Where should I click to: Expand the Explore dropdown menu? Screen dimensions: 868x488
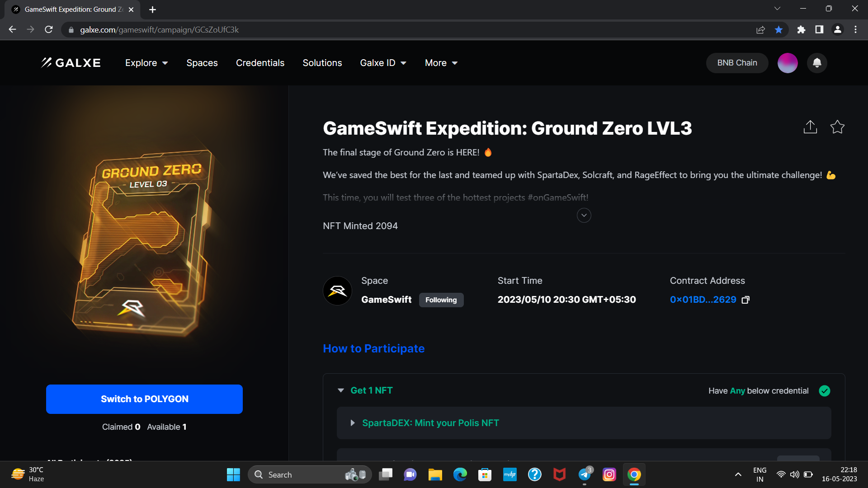(146, 63)
